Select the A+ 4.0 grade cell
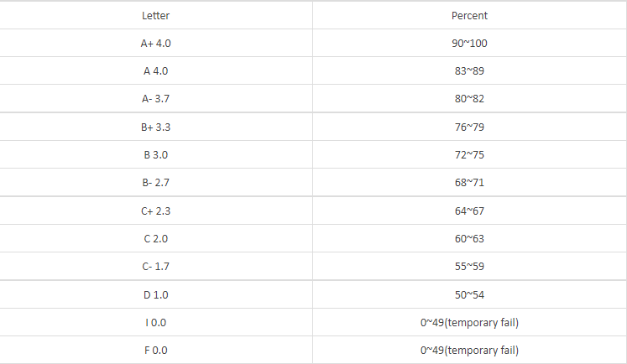The image size is (627, 364). tap(156, 43)
